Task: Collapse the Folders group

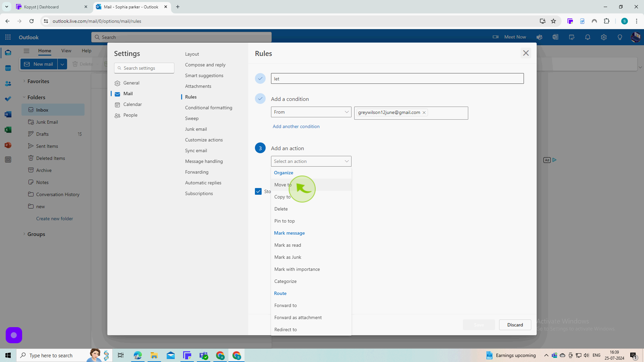Action: [24, 97]
